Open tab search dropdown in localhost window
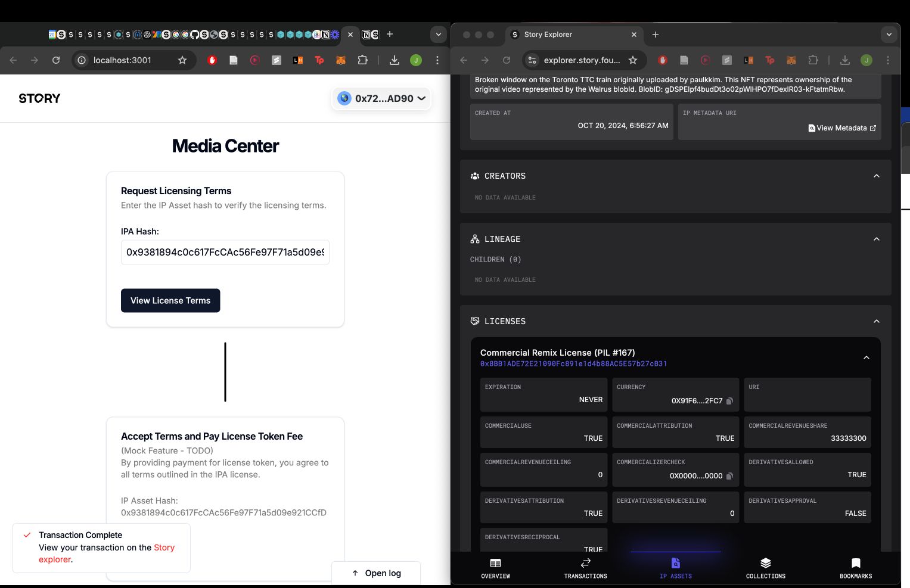This screenshot has width=910, height=588. click(439, 35)
